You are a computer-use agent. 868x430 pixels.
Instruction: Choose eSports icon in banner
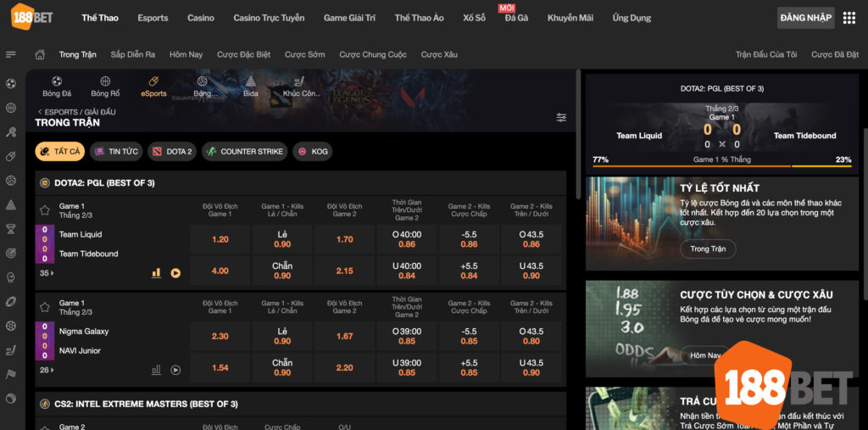point(154,87)
